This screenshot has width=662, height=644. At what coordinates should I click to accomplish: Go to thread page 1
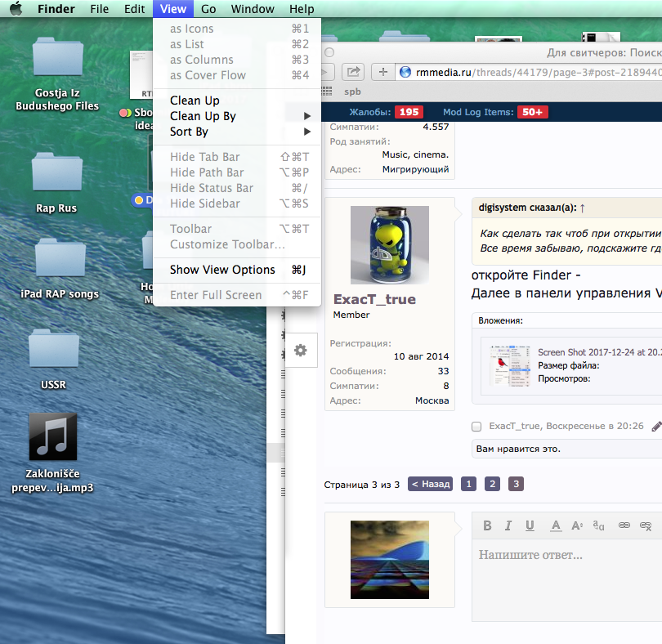tap(468, 484)
